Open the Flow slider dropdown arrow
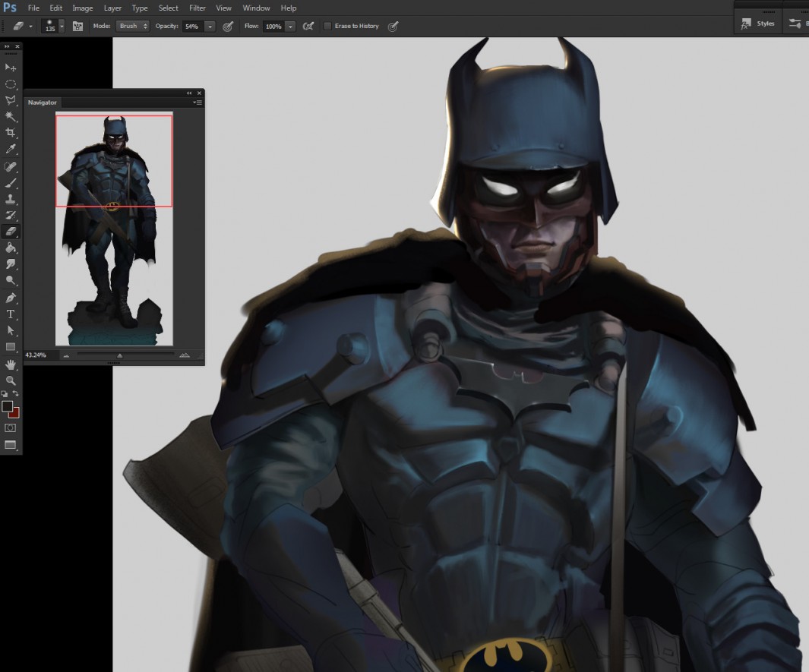The height and width of the screenshot is (672, 809). [290, 27]
